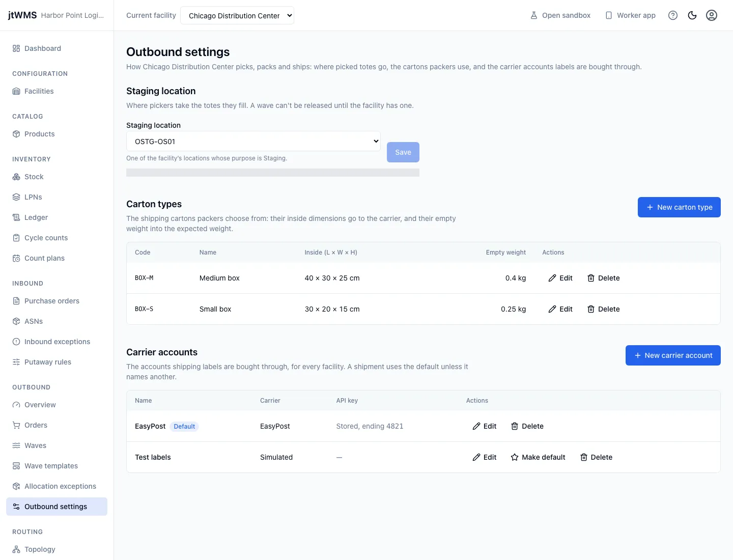The height and width of the screenshot is (560, 733).
Task: Open the Current facility dropdown
Action: tap(237, 15)
